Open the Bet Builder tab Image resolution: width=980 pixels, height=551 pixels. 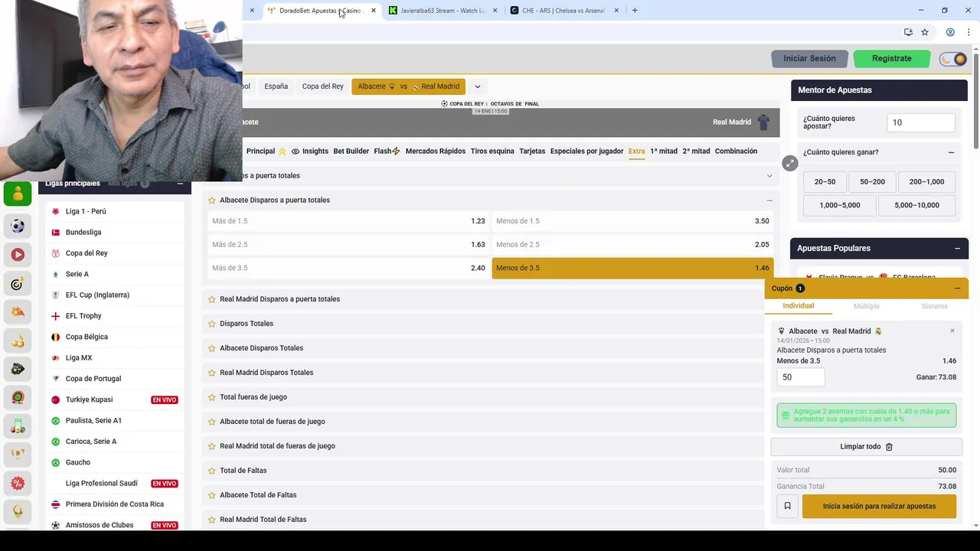click(351, 152)
